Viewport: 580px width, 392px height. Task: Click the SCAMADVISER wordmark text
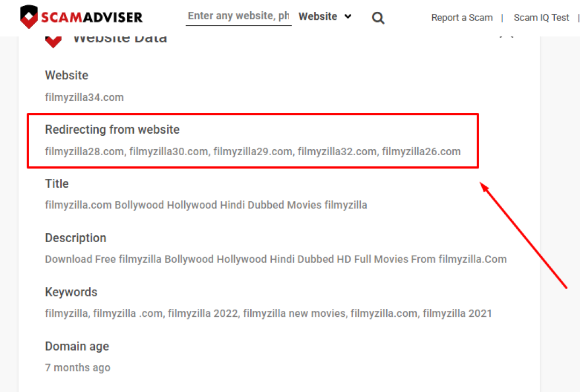pyautogui.click(x=92, y=17)
